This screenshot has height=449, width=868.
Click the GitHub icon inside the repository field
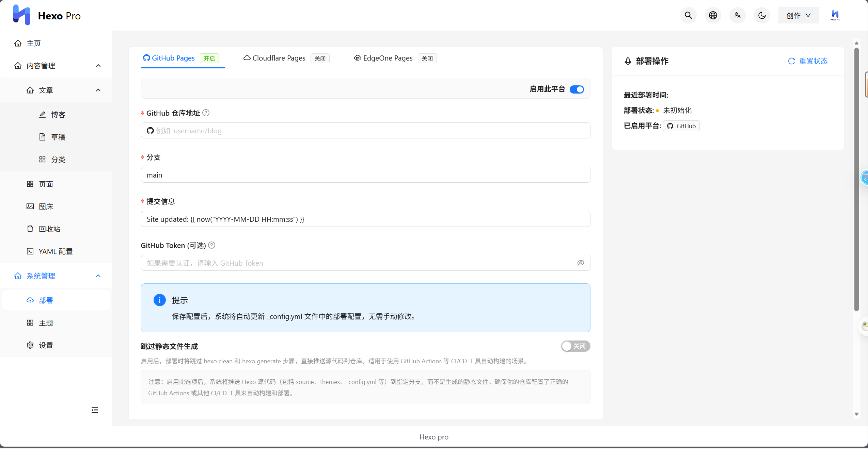[150, 131]
